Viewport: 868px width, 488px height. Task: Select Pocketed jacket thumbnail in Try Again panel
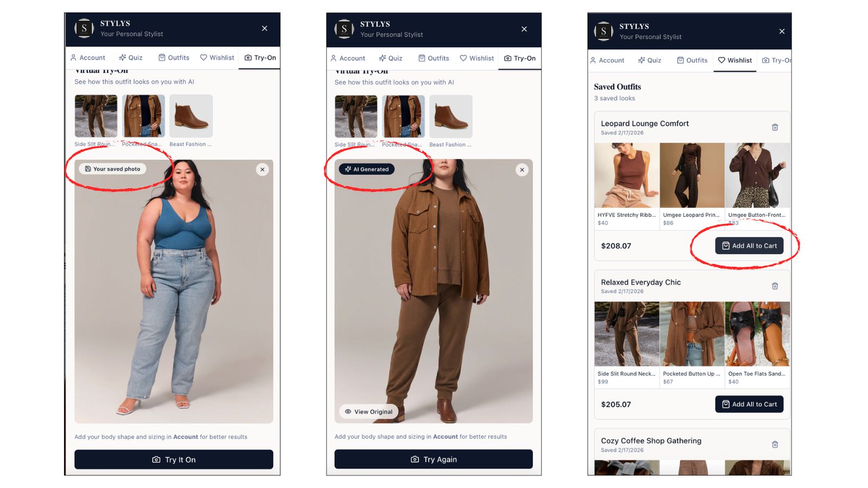(404, 117)
